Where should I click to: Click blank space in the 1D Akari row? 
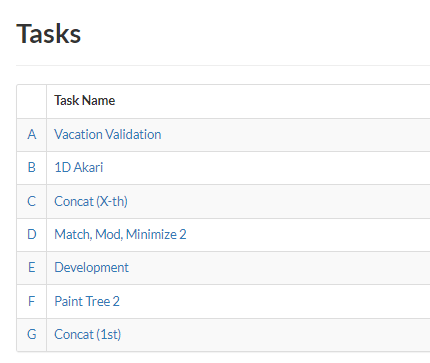267,168
